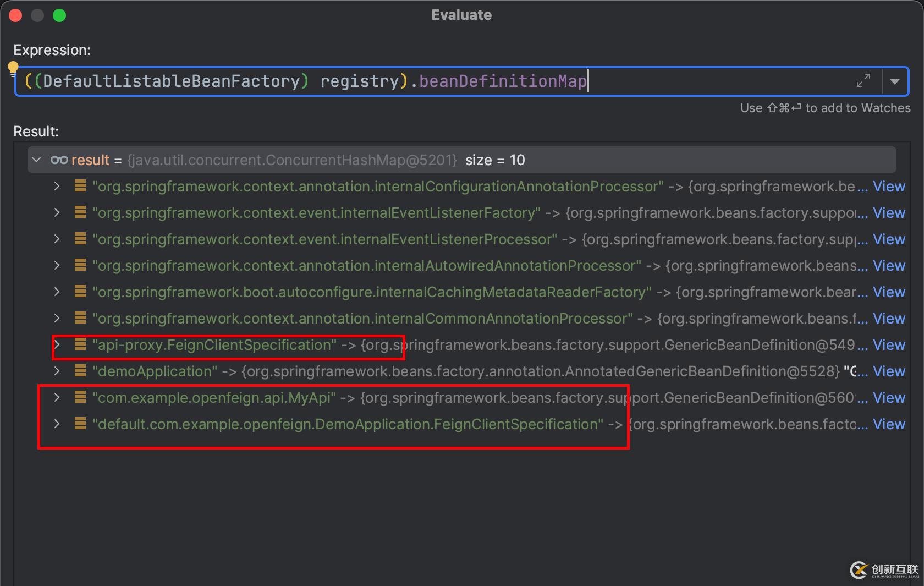Viewport: 924px width, 586px height.
Task: Click the green zoom window button
Action: (x=59, y=15)
